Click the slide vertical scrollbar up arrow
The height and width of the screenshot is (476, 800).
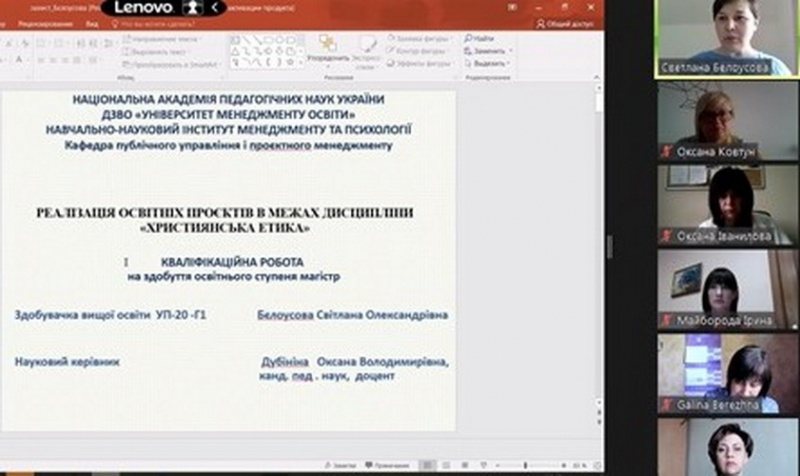[598, 88]
